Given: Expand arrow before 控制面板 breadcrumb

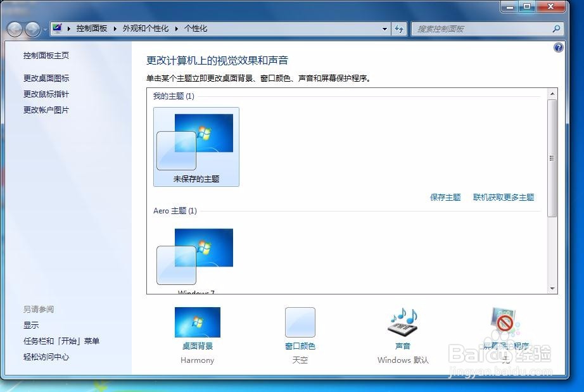Looking at the screenshot, I should [x=69, y=28].
